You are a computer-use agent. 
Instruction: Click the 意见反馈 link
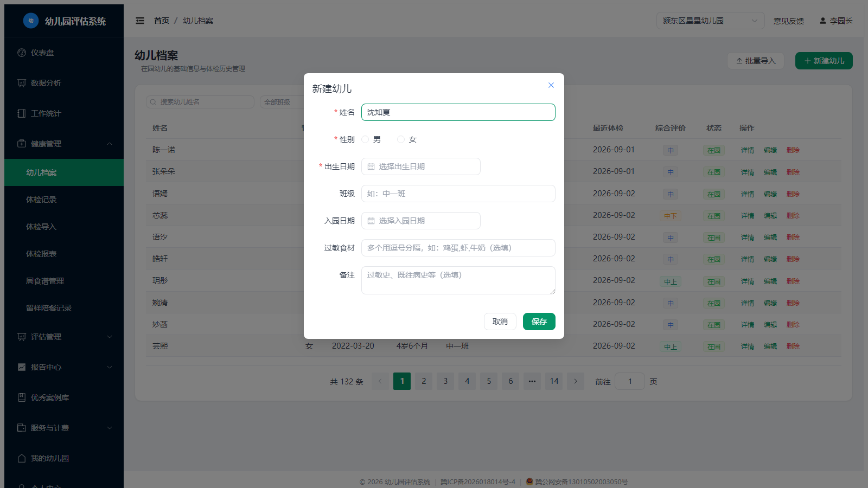coord(789,21)
